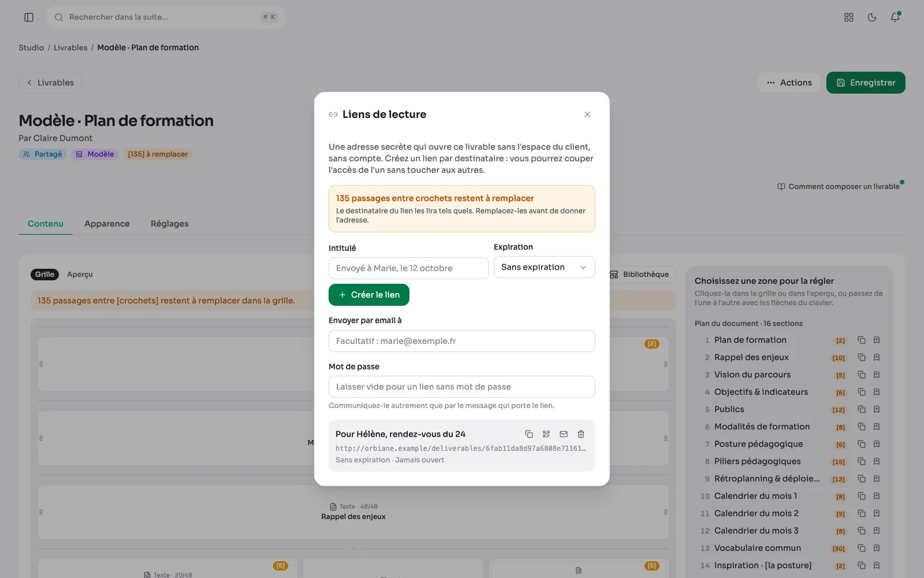Image resolution: width=924 pixels, height=578 pixels.
Task: Go to Livrables in the breadcrumb
Action: (70, 47)
